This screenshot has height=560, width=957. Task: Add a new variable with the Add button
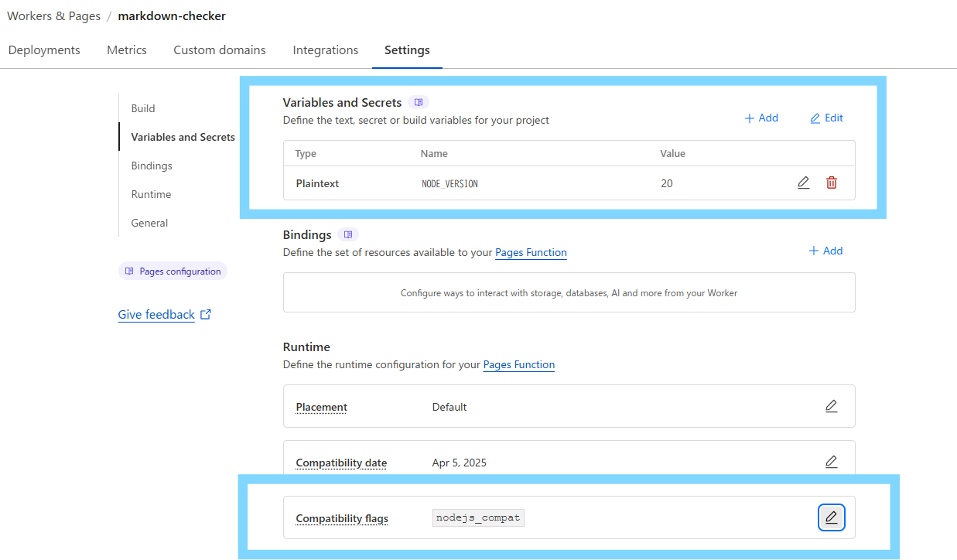point(761,118)
